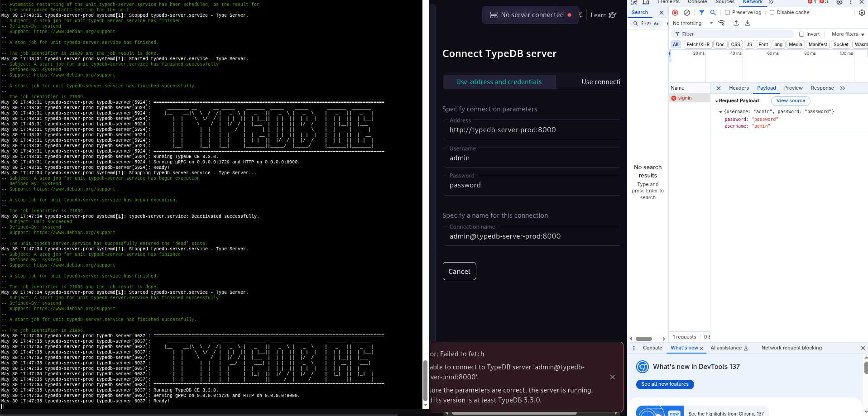Open Network panel settings gear
868x416 pixels.
[862, 13]
